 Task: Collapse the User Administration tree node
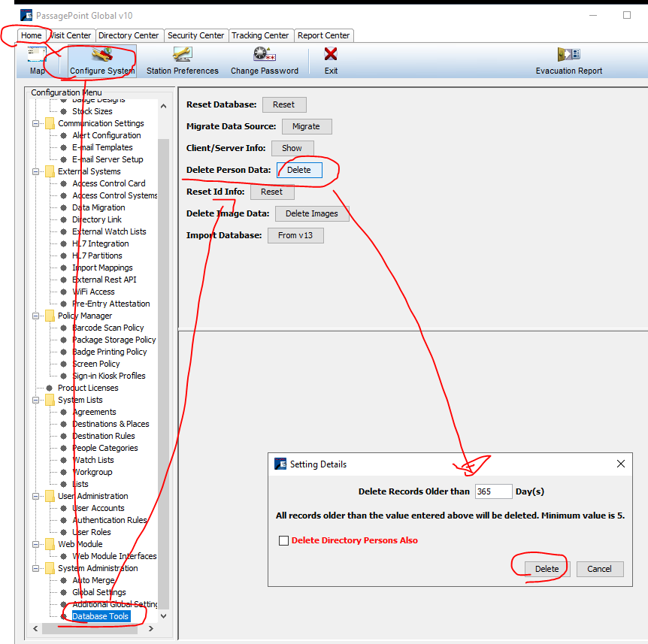tap(36, 496)
